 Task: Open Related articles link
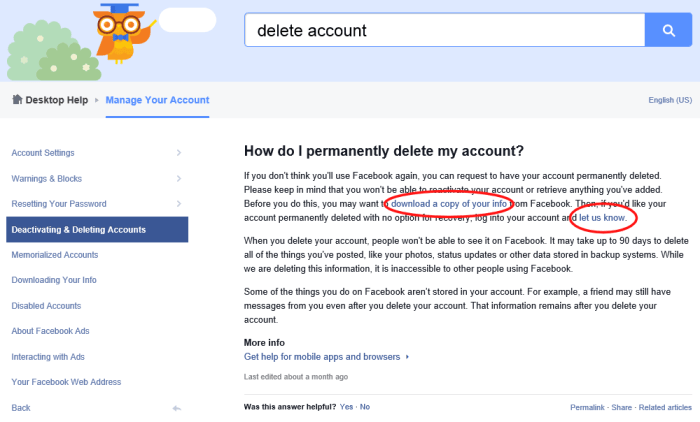tap(665, 407)
